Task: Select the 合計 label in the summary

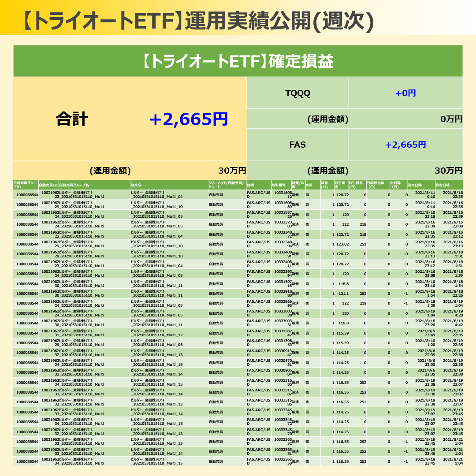Action: pyautogui.click(x=72, y=119)
